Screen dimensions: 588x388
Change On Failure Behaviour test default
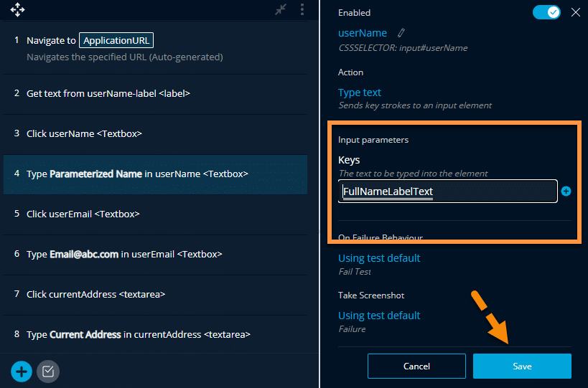[x=379, y=258]
